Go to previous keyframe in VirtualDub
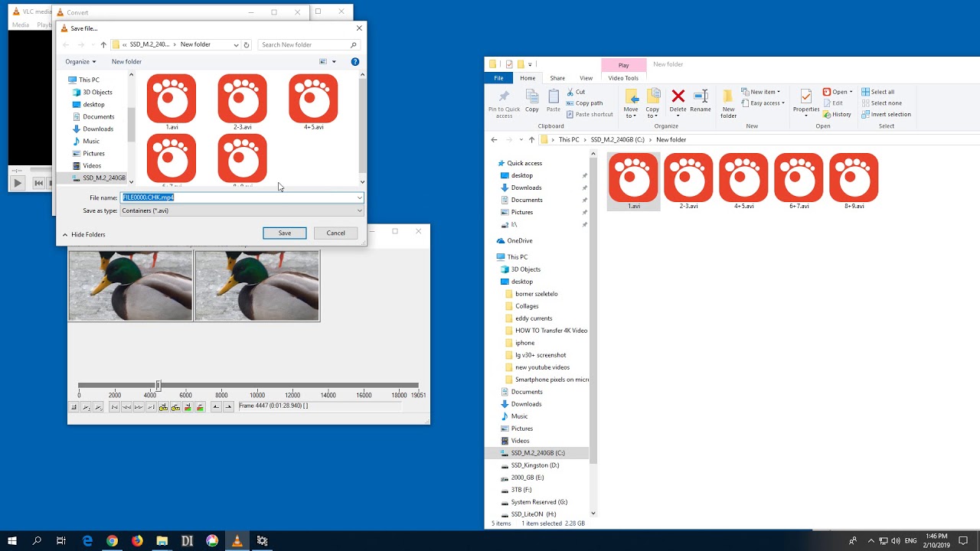 pyautogui.click(x=163, y=407)
